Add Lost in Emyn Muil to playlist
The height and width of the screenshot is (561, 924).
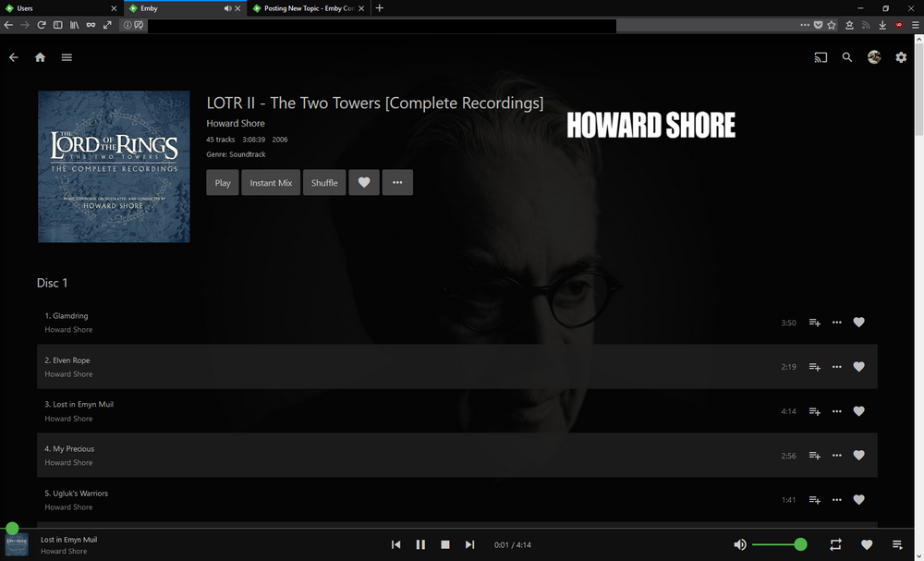click(814, 411)
